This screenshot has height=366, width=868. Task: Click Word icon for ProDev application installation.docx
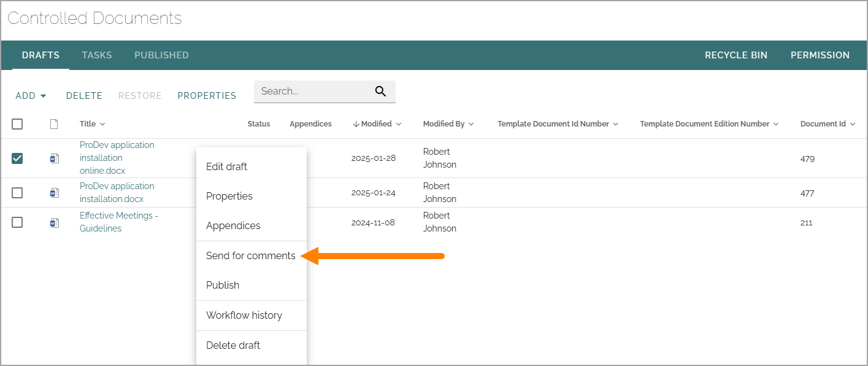pyautogui.click(x=54, y=193)
